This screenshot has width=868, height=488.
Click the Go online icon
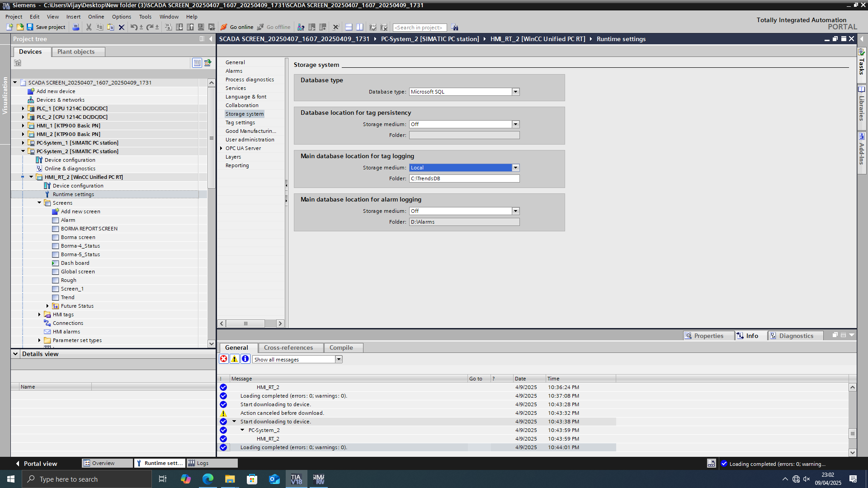(224, 27)
